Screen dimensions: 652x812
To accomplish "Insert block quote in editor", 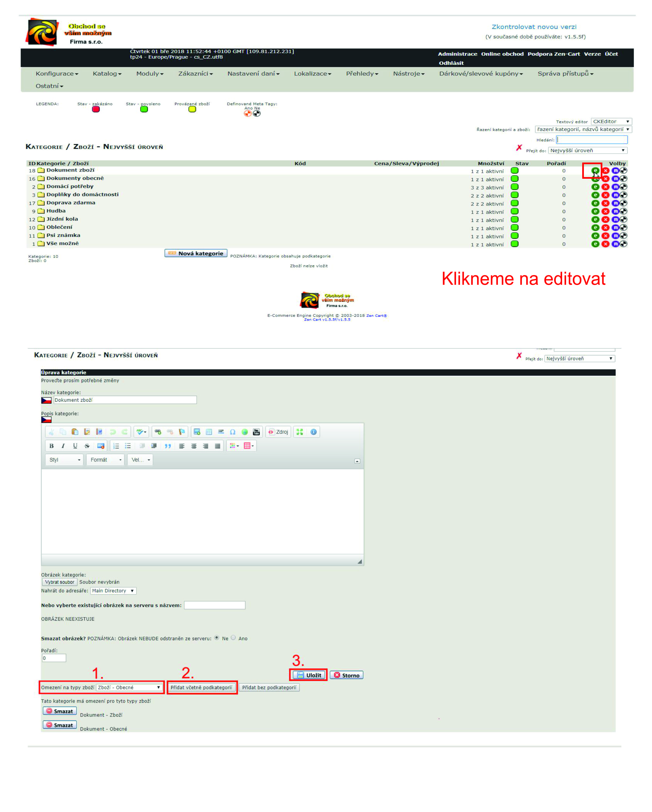I will tap(168, 446).
